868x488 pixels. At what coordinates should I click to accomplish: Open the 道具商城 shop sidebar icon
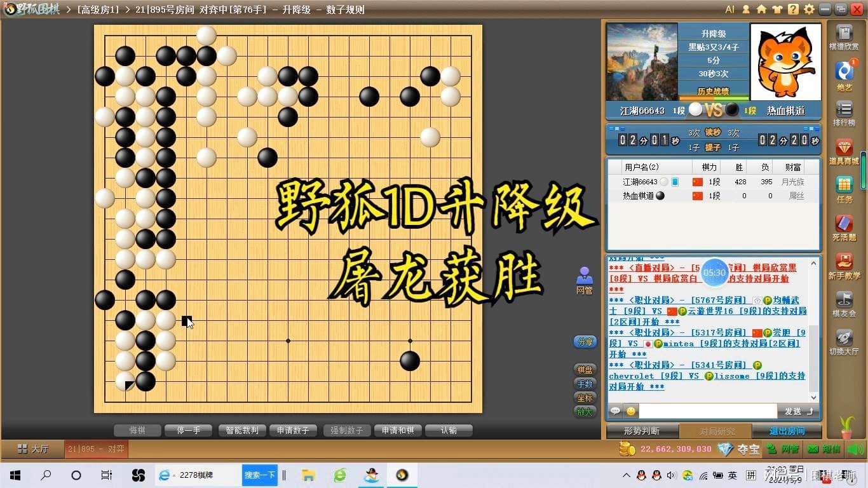coord(844,151)
